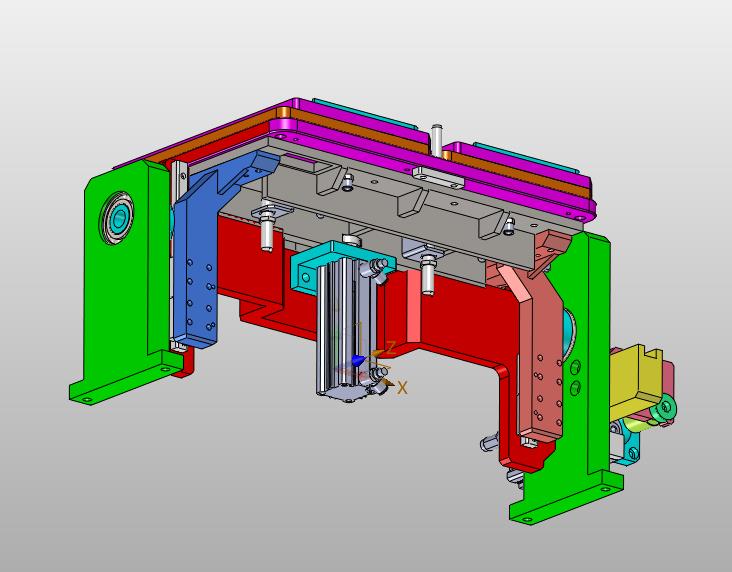This screenshot has width=732, height=572.
Task: Select the yellow block on the right side
Action: click(635, 381)
